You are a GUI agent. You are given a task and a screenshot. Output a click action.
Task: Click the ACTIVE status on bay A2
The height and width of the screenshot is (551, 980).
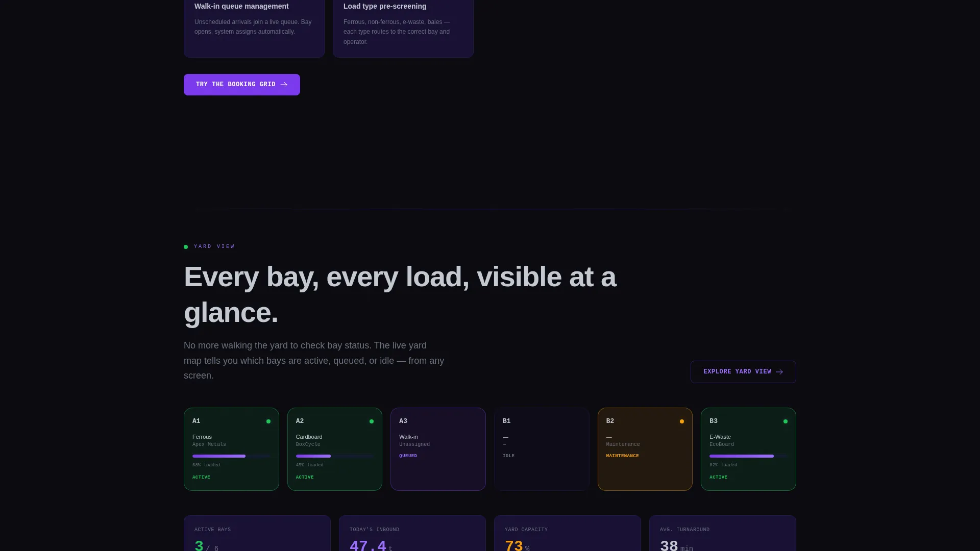pyautogui.click(x=305, y=478)
